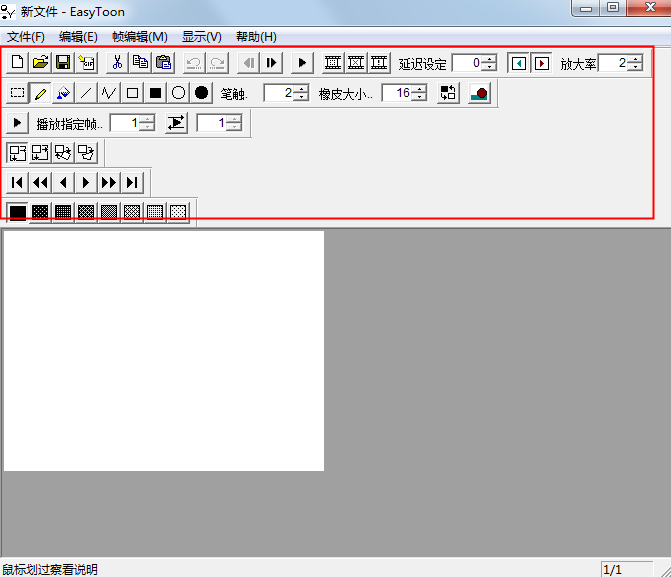Select the straight line tool
The image size is (671, 577).
pos(86,93)
